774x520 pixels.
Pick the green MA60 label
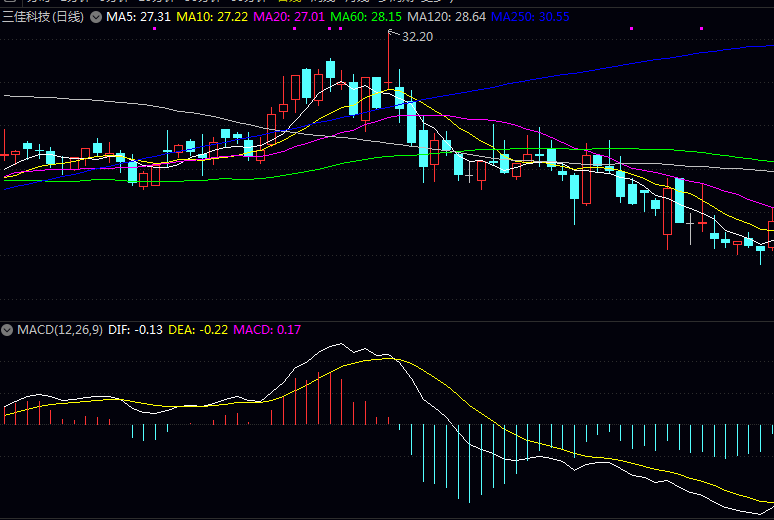coord(366,17)
